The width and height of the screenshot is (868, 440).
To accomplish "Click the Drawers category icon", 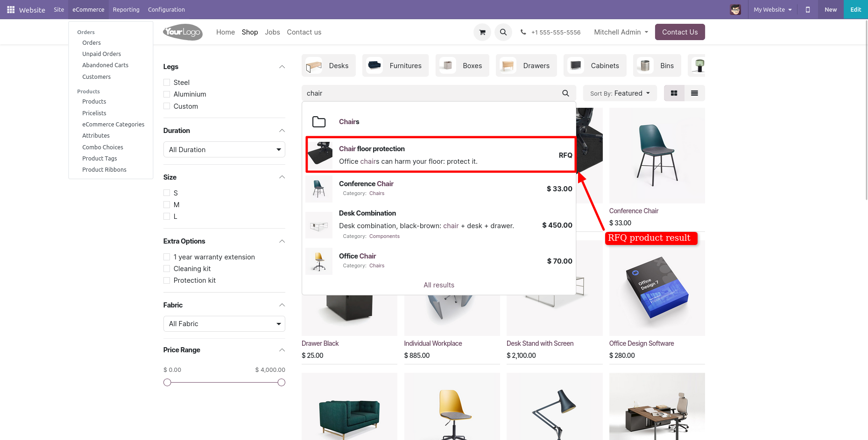I will [508, 66].
